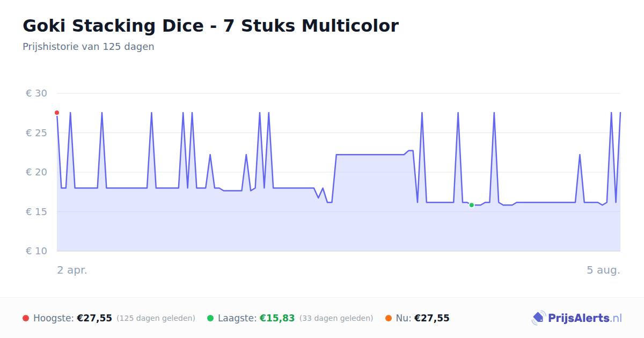Screen dimensions: 644x338
Task: Click the € 30 axis label
Action: 36,93
